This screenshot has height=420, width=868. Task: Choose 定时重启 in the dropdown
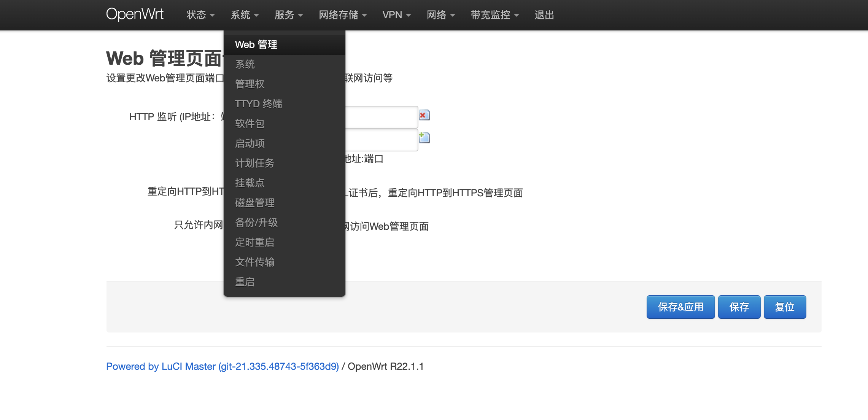pos(285,242)
